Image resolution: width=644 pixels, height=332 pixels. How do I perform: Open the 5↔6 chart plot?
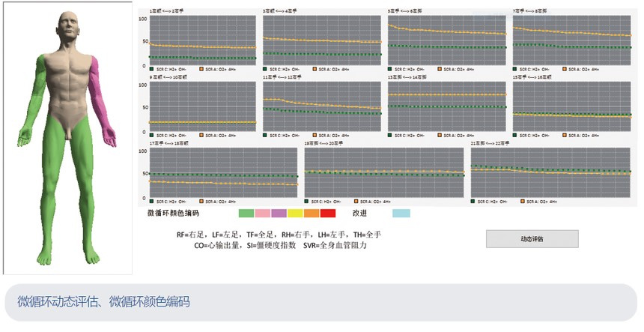click(x=447, y=39)
